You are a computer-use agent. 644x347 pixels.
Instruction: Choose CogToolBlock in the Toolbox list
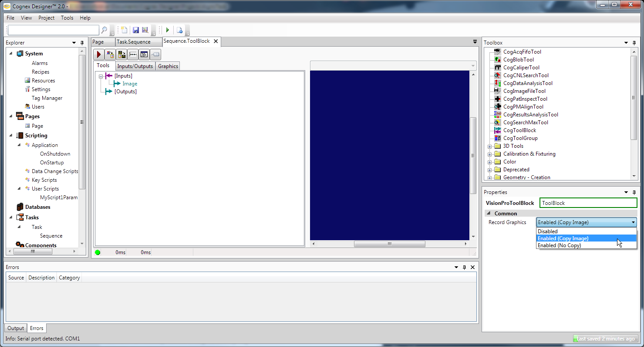click(519, 130)
